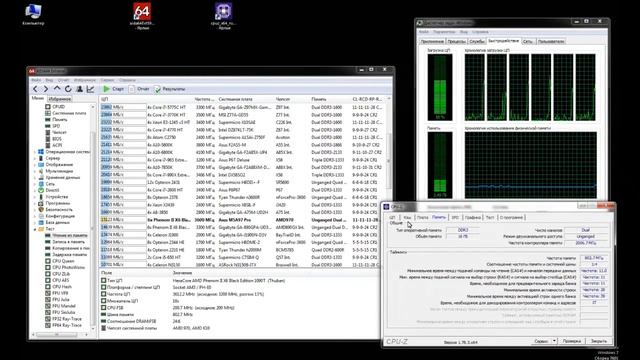Image resolution: width=640 pixels, height=360 pixels.
Task: Expand the Мультимедиа tree node
Action: tap(35, 171)
